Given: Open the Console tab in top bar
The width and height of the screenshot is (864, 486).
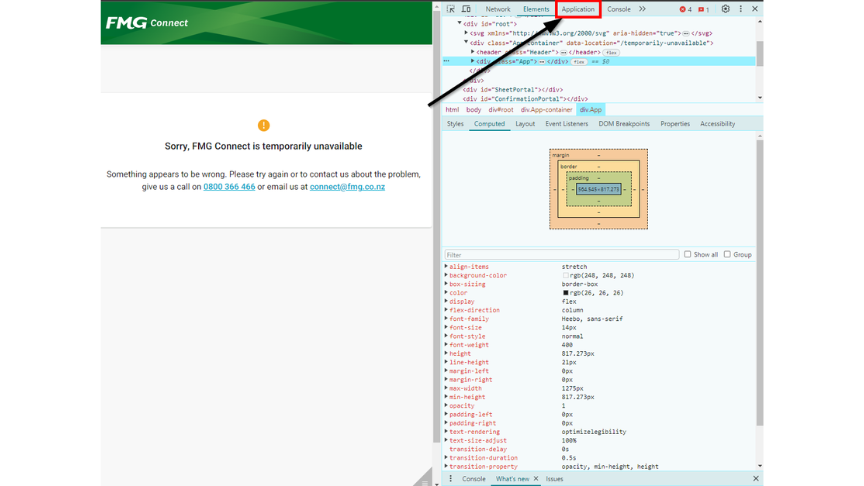Looking at the screenshot, I should (x=619, y=9).
